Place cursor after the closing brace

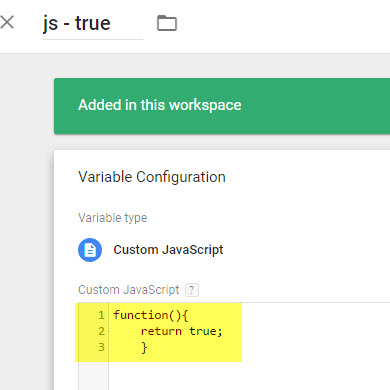pos(149,347)
